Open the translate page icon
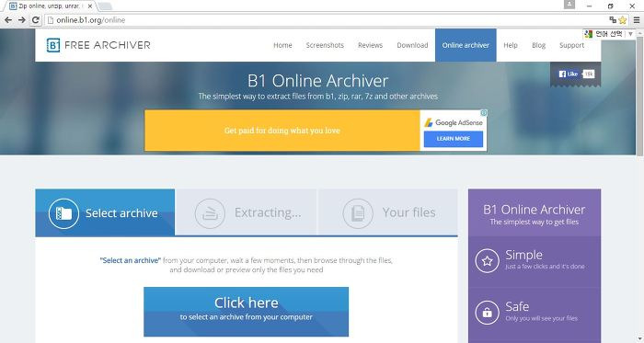Viewport: 644px width, 343px height. click(613, 19)
